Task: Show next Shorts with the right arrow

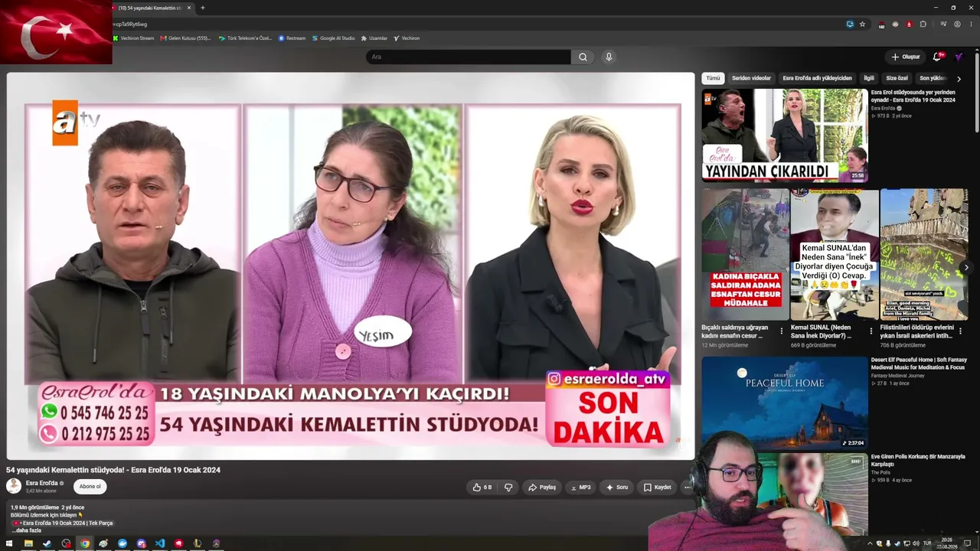Action: [966, 267]
